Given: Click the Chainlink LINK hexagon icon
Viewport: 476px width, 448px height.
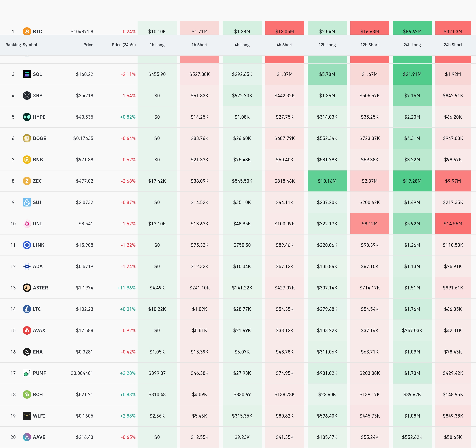Looking at the screenshot, I should coord(27,245).
